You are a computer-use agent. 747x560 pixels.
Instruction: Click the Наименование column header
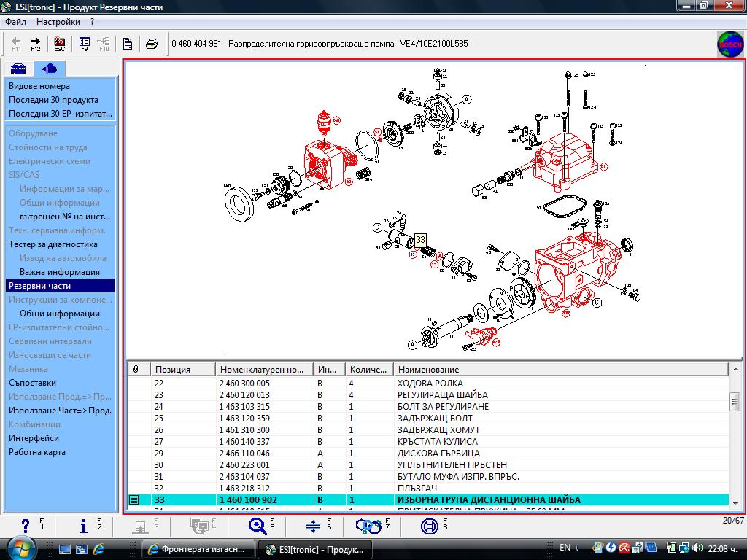[x=428, y=370]
